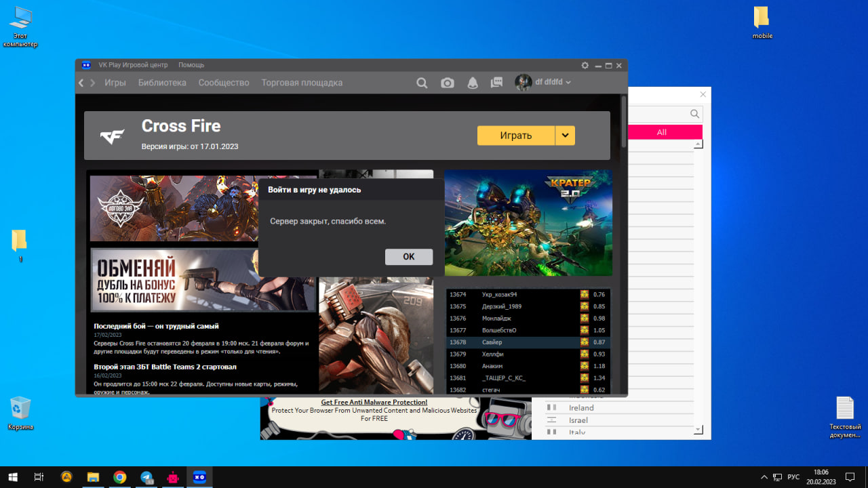The width and height of the screenshot is (868, 488).
Task: Open the notifications bell icon
Action: click(473, 83)
